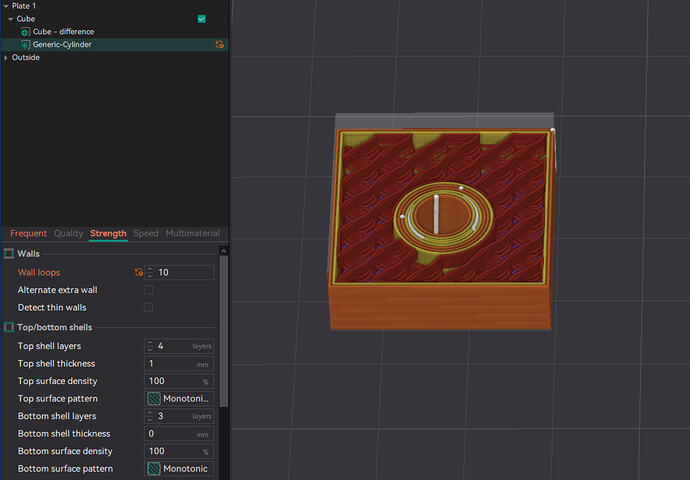The image size is (690, 480).
Task: Click the Cube - difference part icon
Action: 25,32
